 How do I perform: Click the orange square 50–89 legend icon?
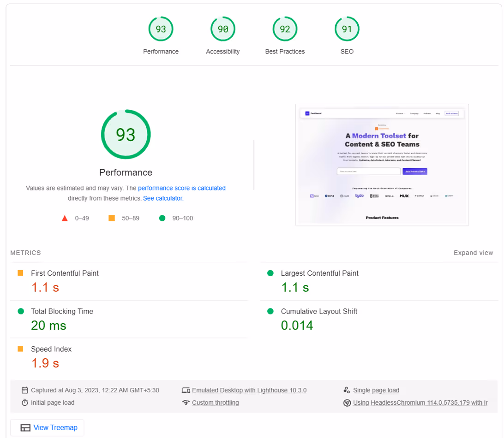tap(112, 218)
